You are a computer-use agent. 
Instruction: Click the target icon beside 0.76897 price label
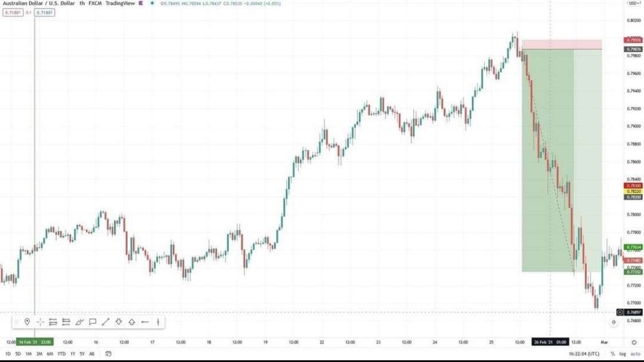tap(620, 312)
